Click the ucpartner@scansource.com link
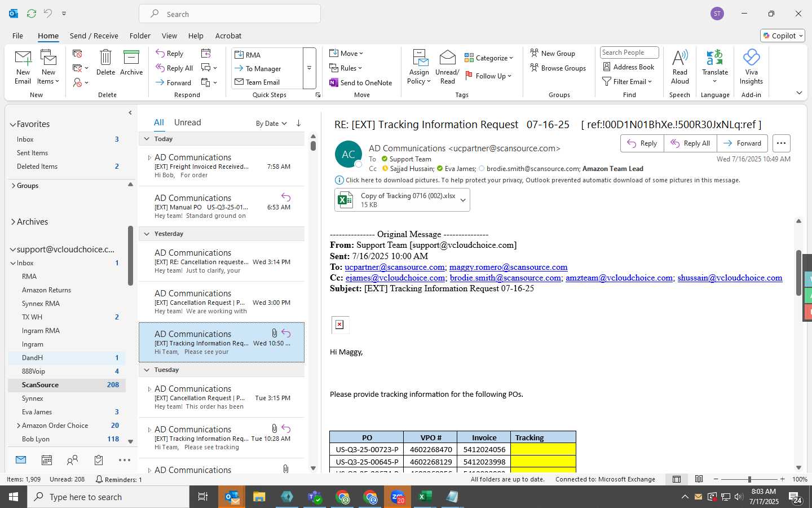812x508 pixels. 395,267
